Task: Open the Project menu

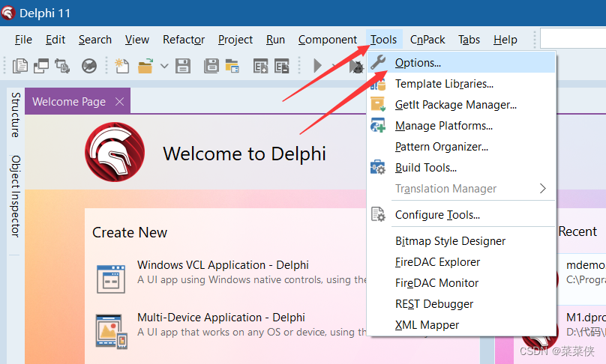Action: 235,40
